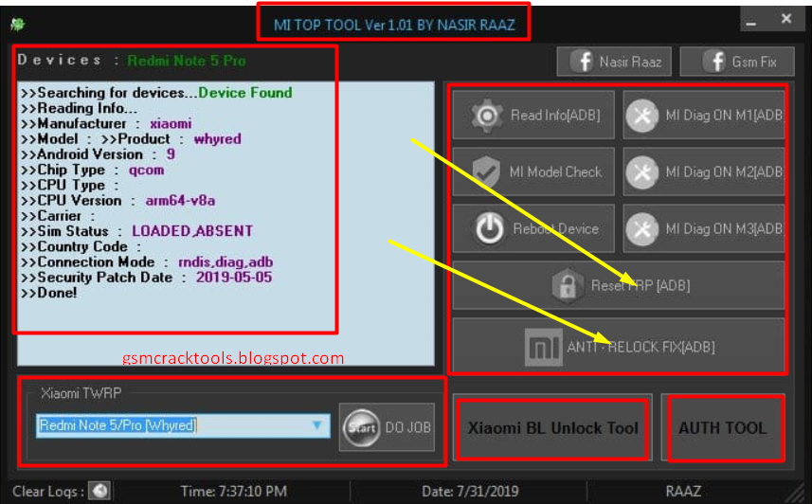
Task: Click the 'Date: 7/31/2019' status entry
Action: click(x=470, y=491)
